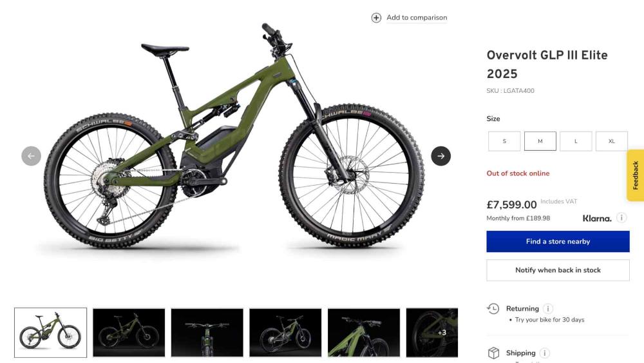This screenshot has width=644, height=363.
Task: Select size M
Action: point(540,141)
